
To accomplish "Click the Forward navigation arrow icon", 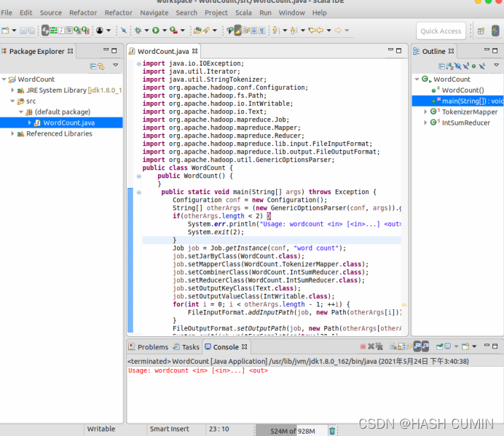I will click(337, 31).
